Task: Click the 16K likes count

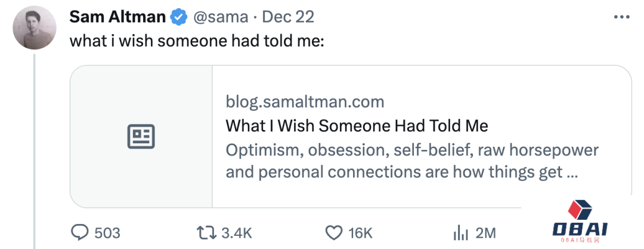Action: tap(360, 233)
